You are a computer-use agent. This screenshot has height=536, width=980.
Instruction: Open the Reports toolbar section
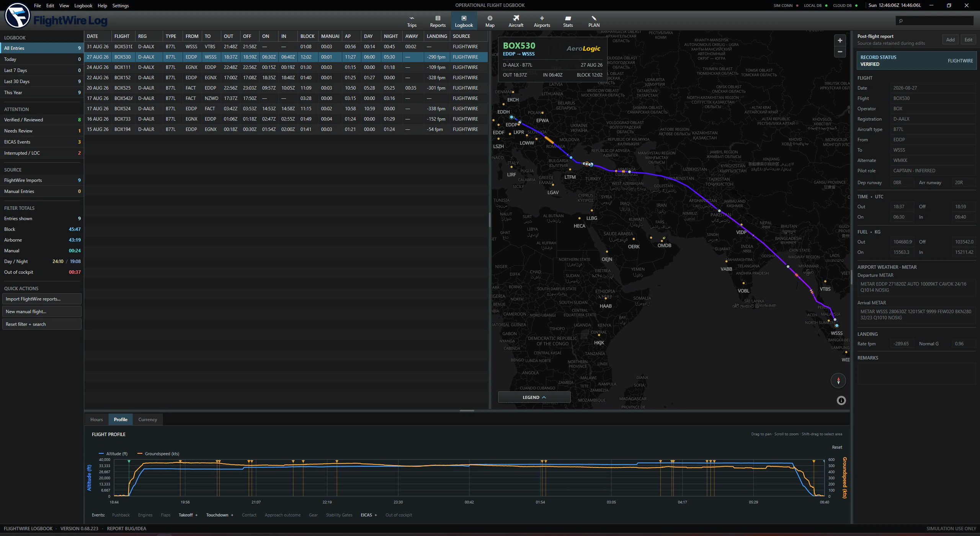pyautogui.click(x=438, y=21)
